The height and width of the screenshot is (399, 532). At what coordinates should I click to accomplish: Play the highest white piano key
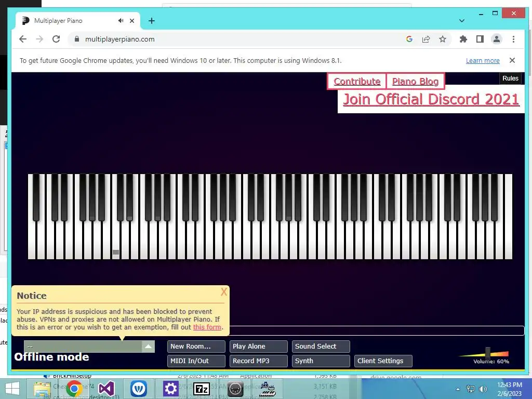[x=508, y=217]
